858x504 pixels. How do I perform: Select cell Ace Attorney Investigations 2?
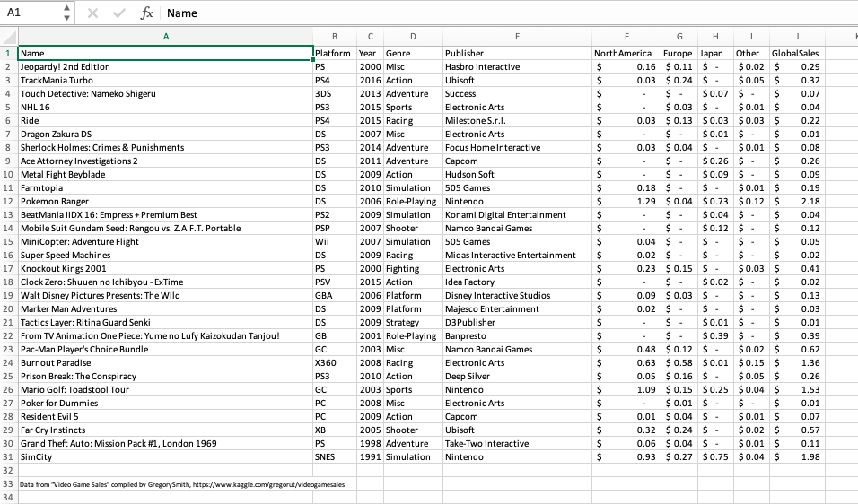166,161
